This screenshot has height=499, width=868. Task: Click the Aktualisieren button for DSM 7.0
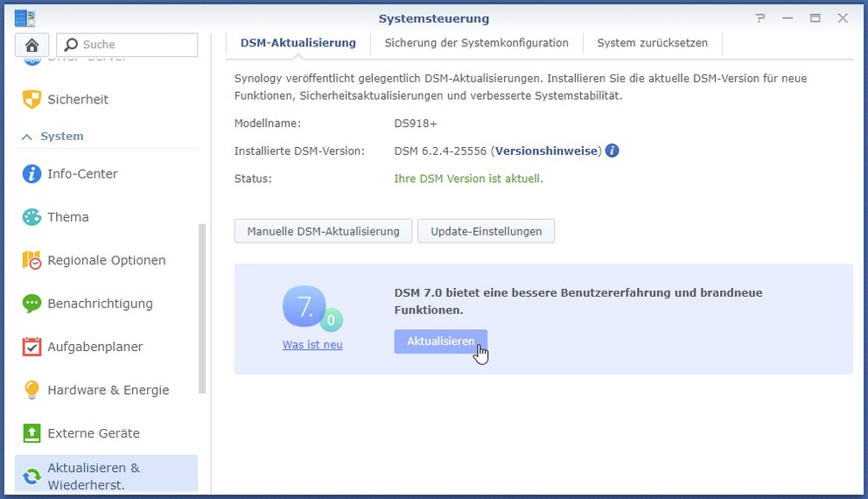point(441,341)
